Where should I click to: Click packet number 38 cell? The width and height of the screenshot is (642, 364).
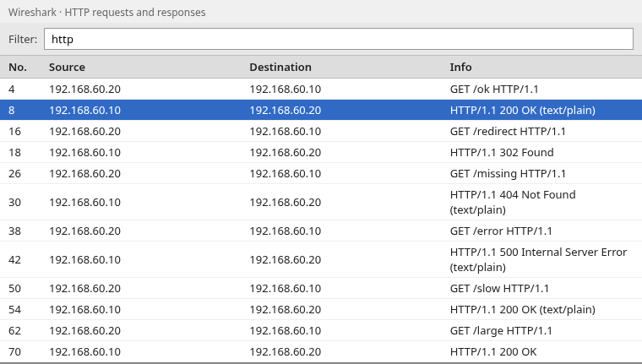(14, 231)
